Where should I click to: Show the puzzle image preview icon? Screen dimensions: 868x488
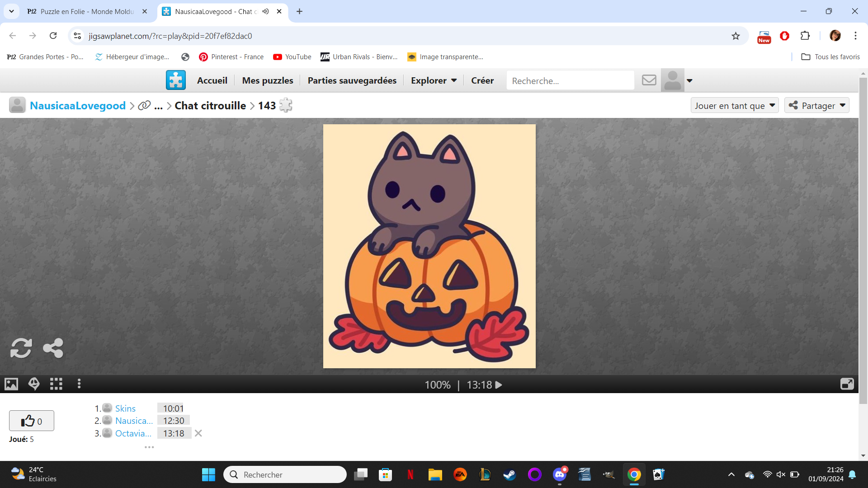(11, 384)
